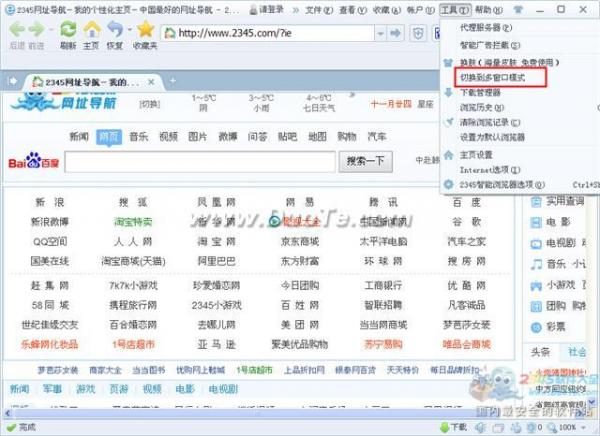Image resolution: width=600 pixels, height=436 pixels.
Task: Click the 团购 icon in the right sidebar
Action: [536, 306]
